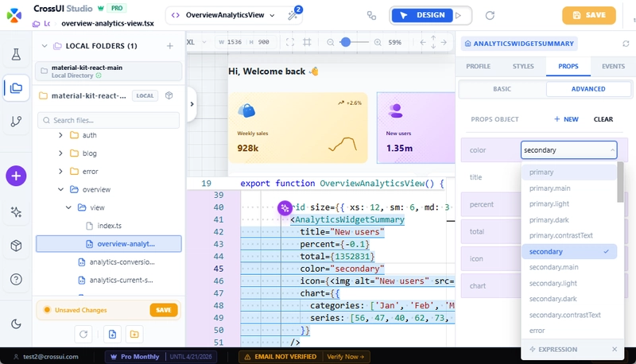Open the AI sparkle sidebar icon

pyautogui.click(x=16, y=212)
